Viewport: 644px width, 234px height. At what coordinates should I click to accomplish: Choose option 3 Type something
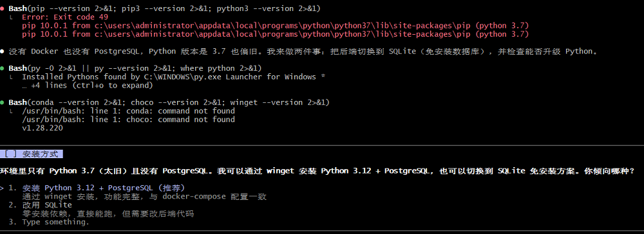[x=49, y=222]
